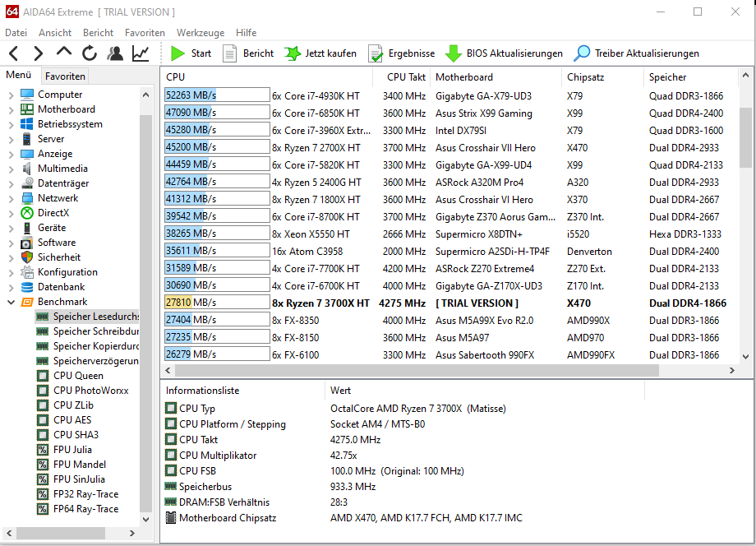756x546 pixels.
Task: Open the user profile toolbar icon
Action: 115,53
